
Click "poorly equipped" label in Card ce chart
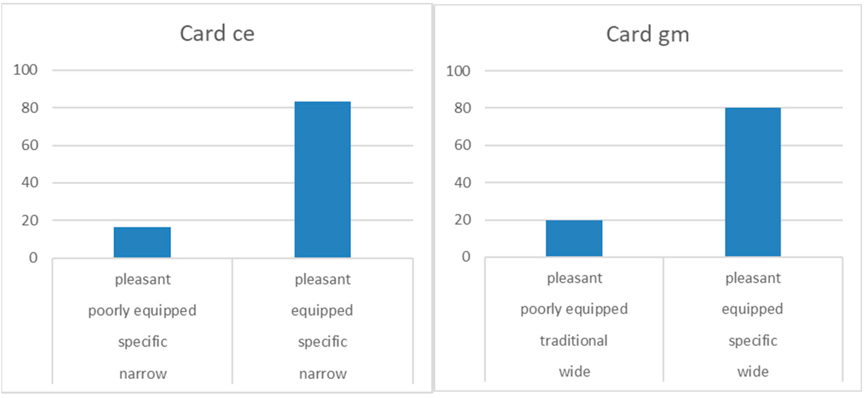142,310
